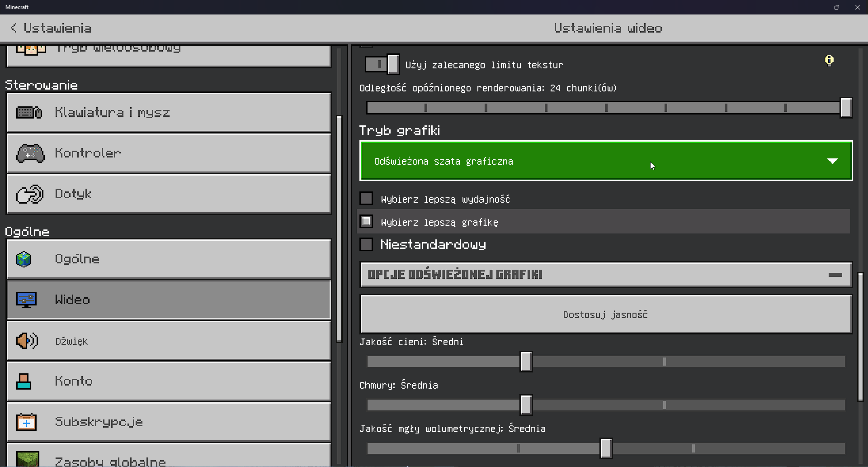Click the Ustawienia wideo title
Image resolution: width=868 pixels, height=467 pixels.
coord(608,28)
